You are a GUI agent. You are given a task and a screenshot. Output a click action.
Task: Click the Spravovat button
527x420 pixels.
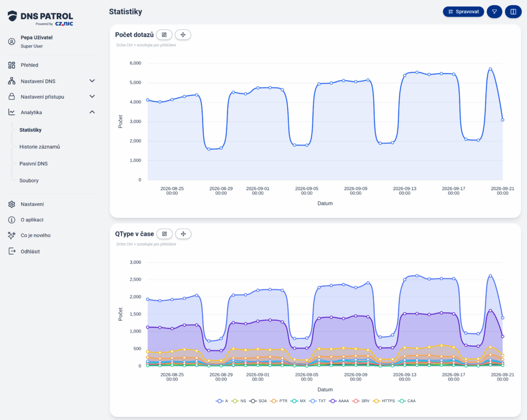tap(464, 12)
